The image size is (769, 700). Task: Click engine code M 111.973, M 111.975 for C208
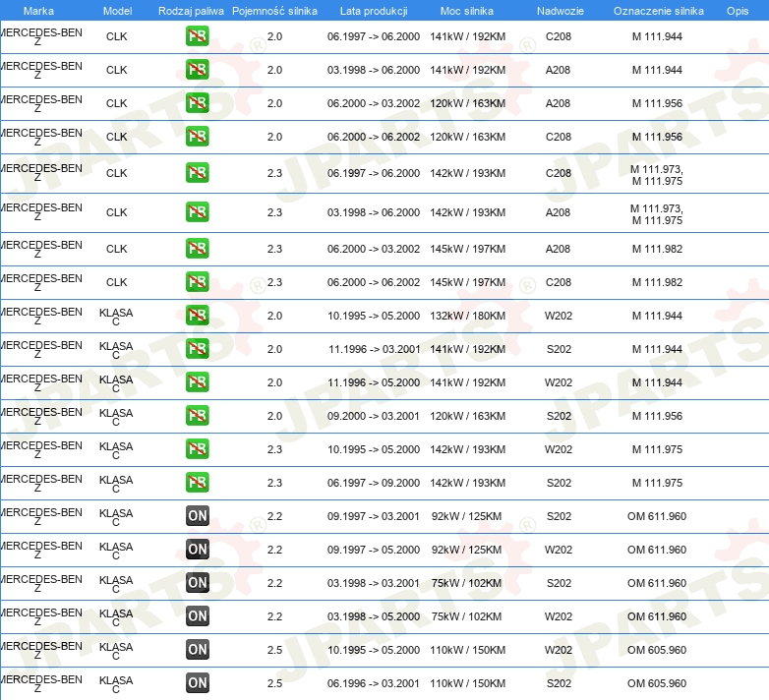coord(657,174)
